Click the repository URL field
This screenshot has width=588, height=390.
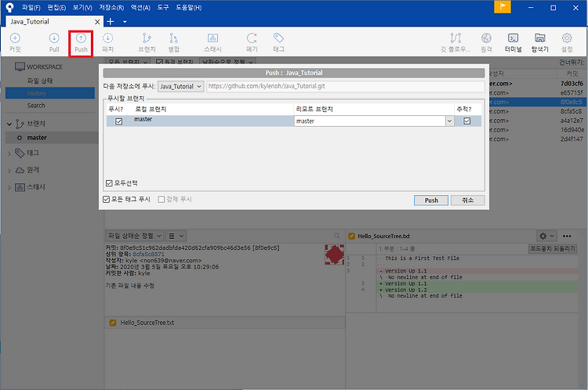346,86
